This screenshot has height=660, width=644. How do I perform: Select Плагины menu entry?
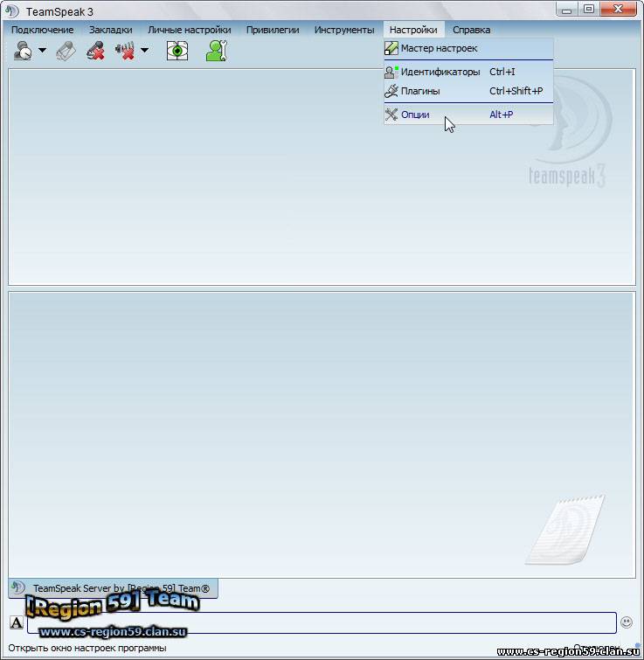click(468, 91)
